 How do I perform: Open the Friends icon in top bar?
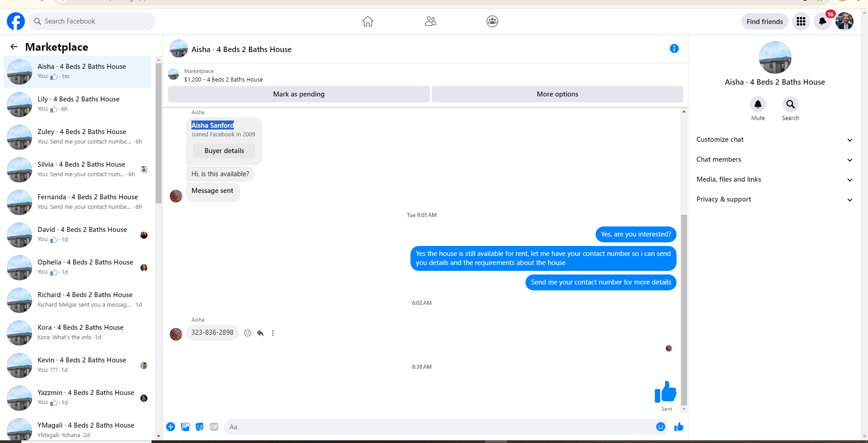430,21
